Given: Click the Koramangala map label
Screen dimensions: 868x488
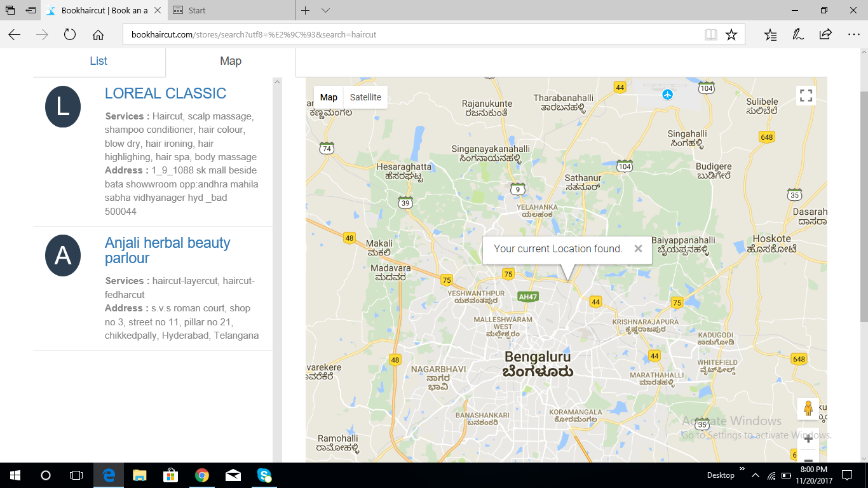Looking at the screenshot, I should coord(576,416).
